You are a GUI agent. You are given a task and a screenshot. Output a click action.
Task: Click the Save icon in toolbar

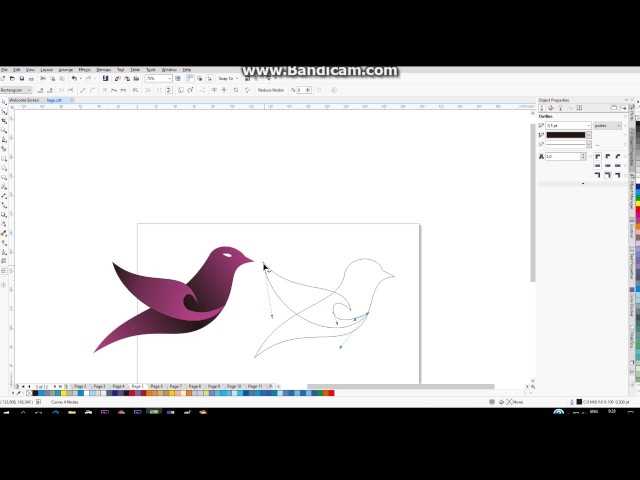[x=22, y=78]
